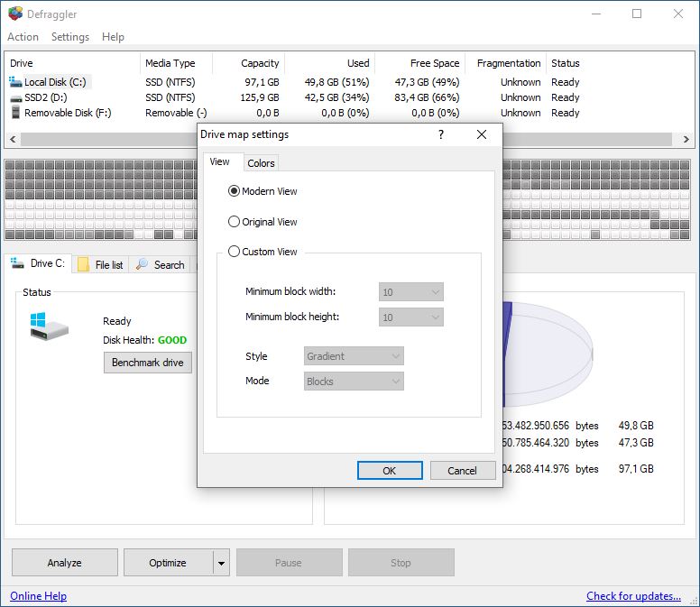The image size is (700, 607).
Task: Click the Used column header
Action: coord(330,63)
